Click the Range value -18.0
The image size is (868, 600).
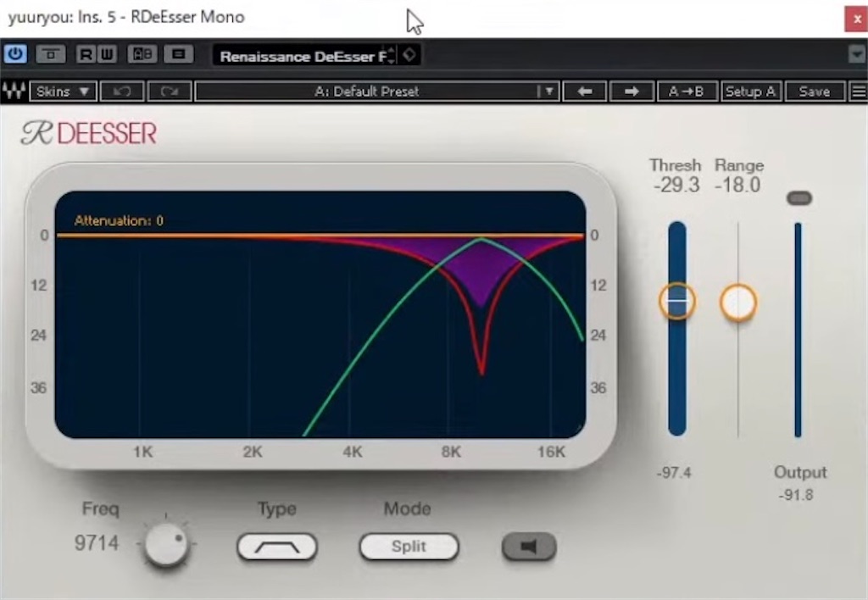(x=737, y=185)
